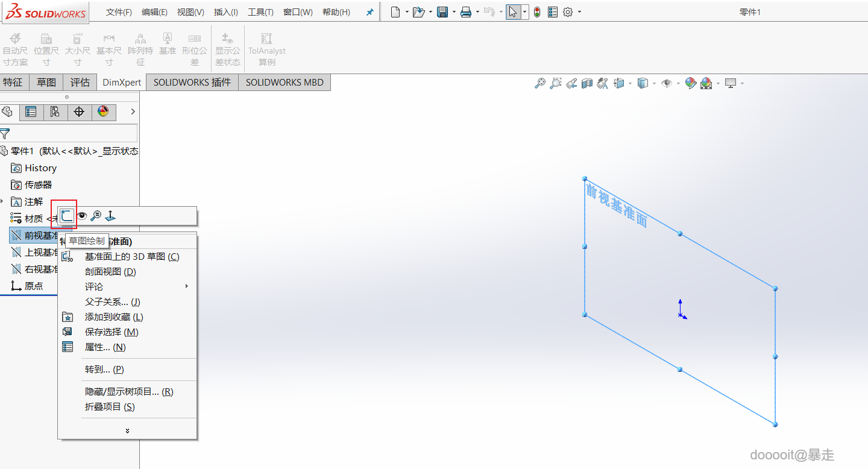Select the History item in feature tree

[40, 168]
